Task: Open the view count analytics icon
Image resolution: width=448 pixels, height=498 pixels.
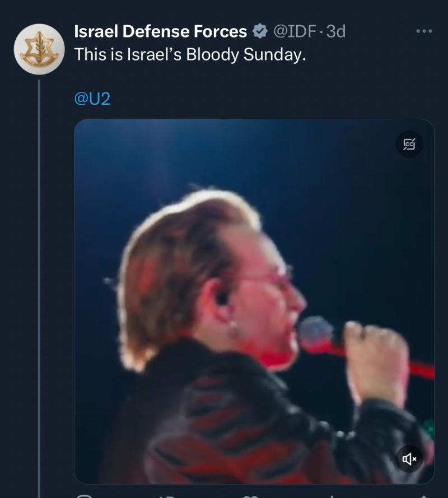Action: pyautogui.click(x=332, y=495)
